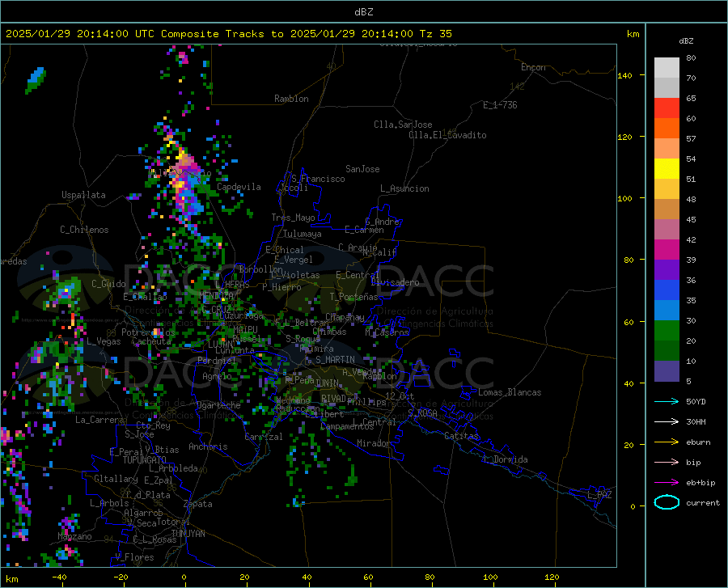This screenshot has width=728, height=588.
Task: Click the Divisadero label
Action: [395, 282]
